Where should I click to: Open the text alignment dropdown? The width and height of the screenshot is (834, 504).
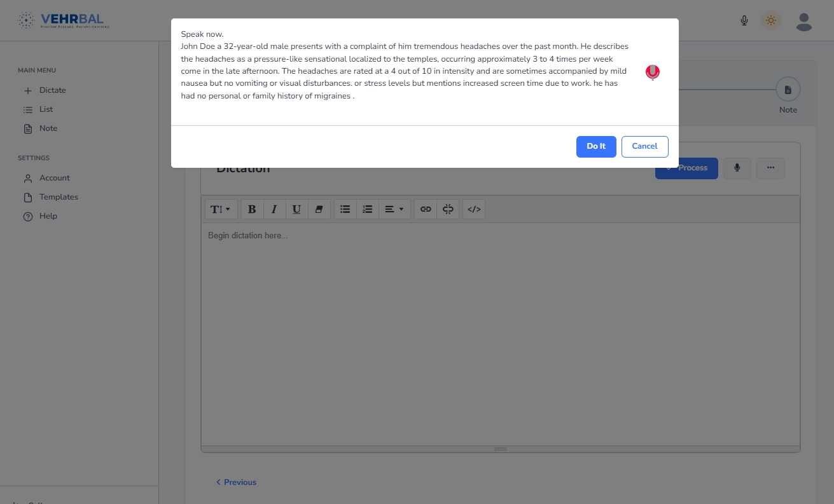[394, 208]
